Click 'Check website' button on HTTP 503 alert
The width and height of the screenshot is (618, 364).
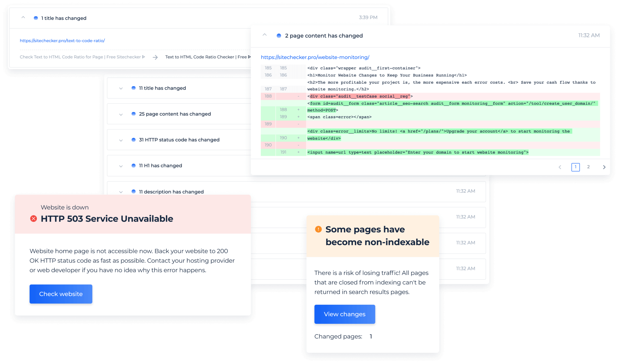click(x=61, y=294)
